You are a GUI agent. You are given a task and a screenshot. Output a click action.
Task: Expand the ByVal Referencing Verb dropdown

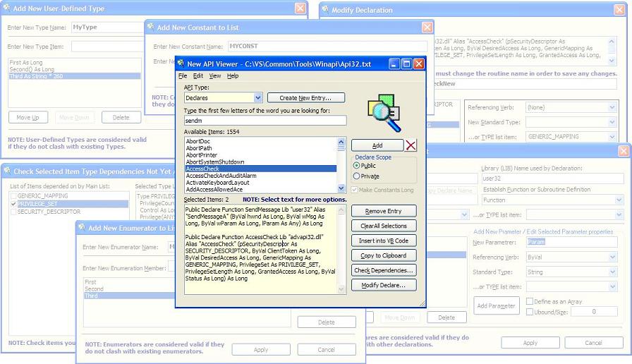[613, 257]
